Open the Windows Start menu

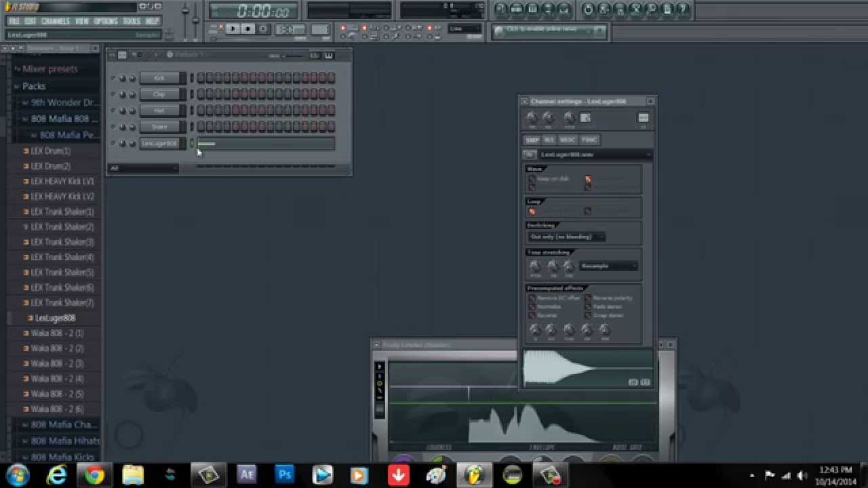pyautogui.click(x=18, y=475)
